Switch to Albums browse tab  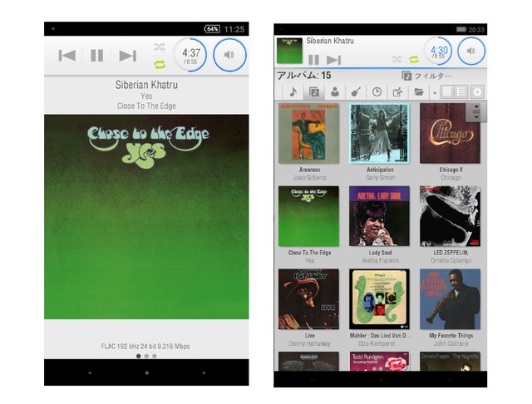coord(314,92)
